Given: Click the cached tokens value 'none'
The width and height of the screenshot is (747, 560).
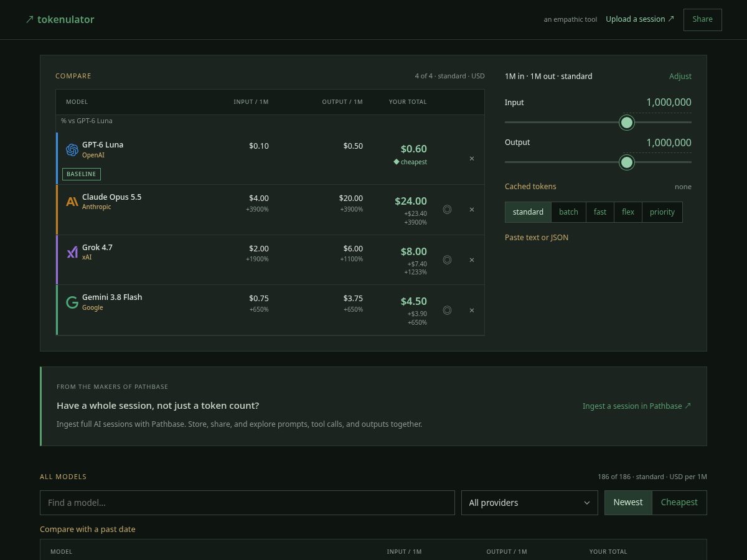Looking at the screenshot, I should [683, 187].
